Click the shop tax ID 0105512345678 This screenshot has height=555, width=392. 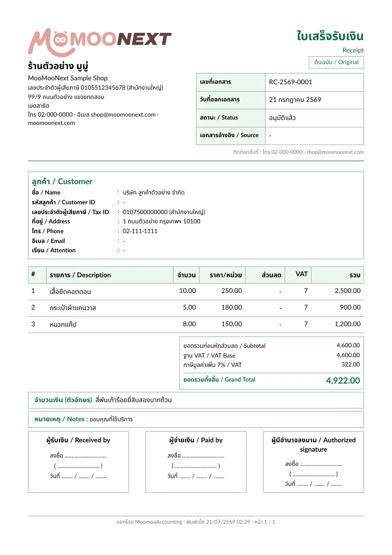tap(103, 87)
